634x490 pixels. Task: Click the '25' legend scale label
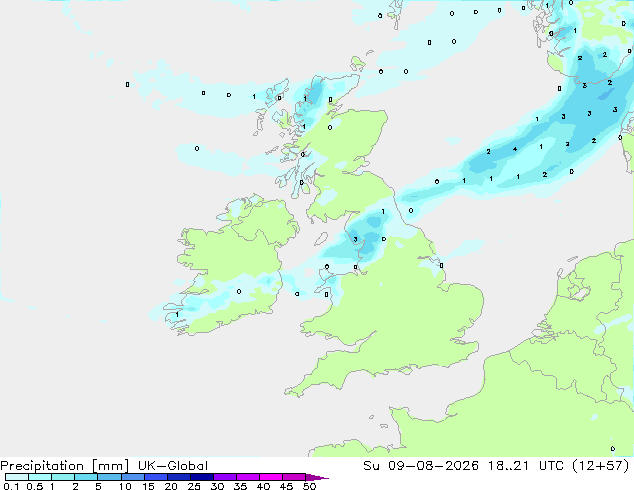click(x=194, y=486)
